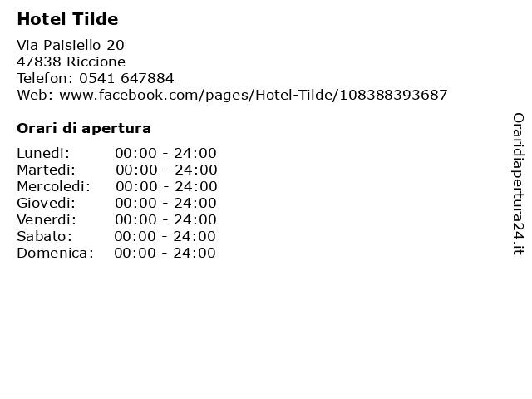The width and height of the screenshot is (532, 399).
Task: Select the Giovedi day label
Action: pyautogui.click(x=47, y=203)
